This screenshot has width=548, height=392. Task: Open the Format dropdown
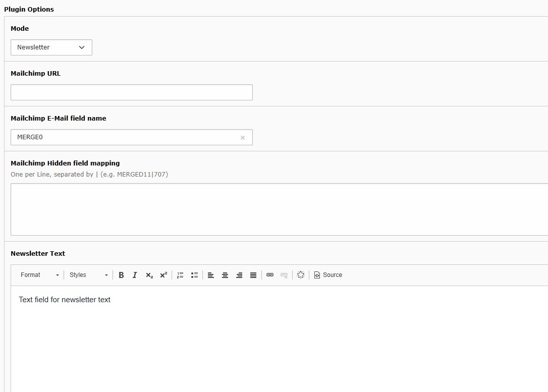pos(39,275)
